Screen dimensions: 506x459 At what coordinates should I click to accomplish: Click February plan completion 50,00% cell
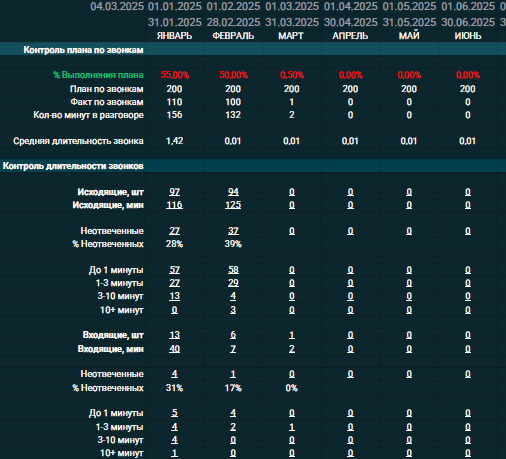(x=233, y=75)
